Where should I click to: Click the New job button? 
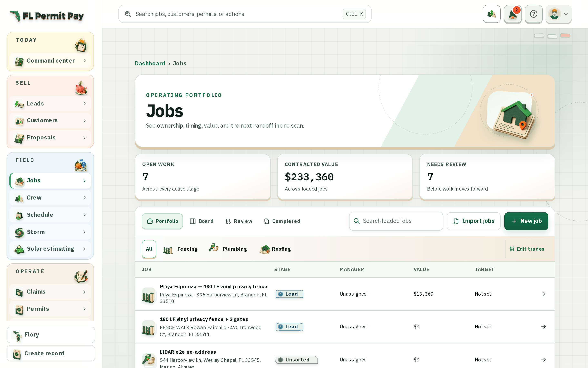(x=526, y=221)
